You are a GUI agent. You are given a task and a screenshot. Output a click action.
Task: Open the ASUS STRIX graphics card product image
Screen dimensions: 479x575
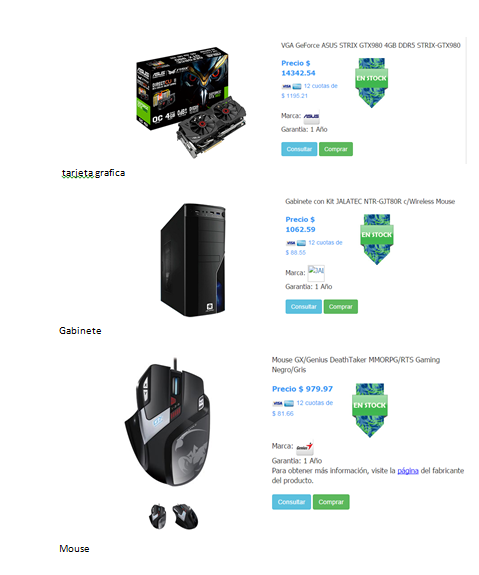[x=191, y=103]
